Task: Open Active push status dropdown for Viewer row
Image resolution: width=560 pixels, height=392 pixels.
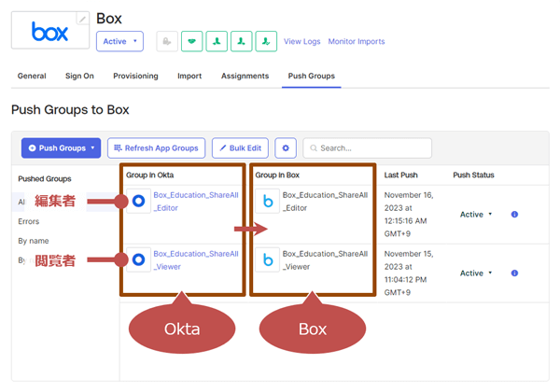Action: pos(476,273)
